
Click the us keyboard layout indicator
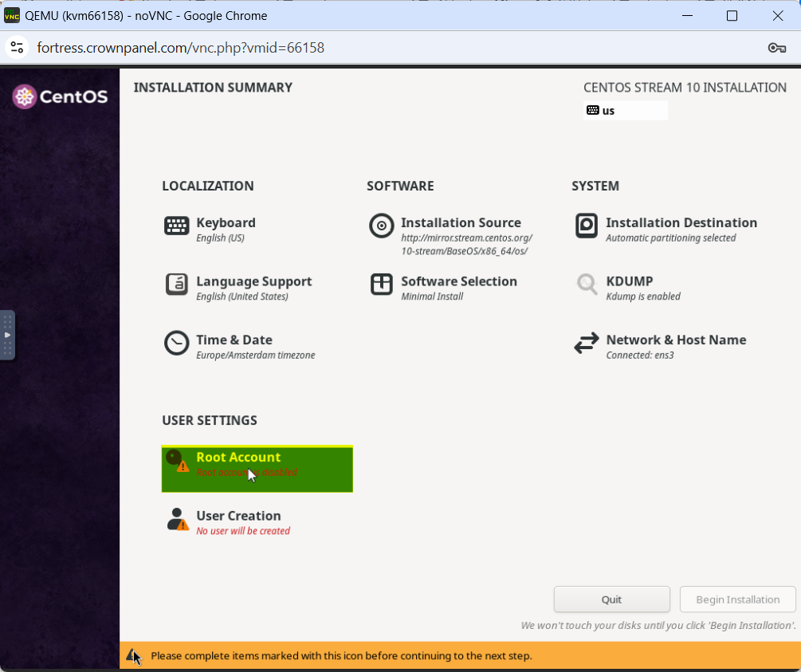(626, 110)
